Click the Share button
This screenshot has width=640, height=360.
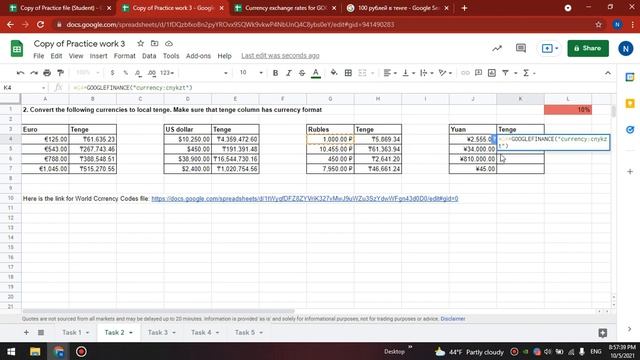(588, 48)
